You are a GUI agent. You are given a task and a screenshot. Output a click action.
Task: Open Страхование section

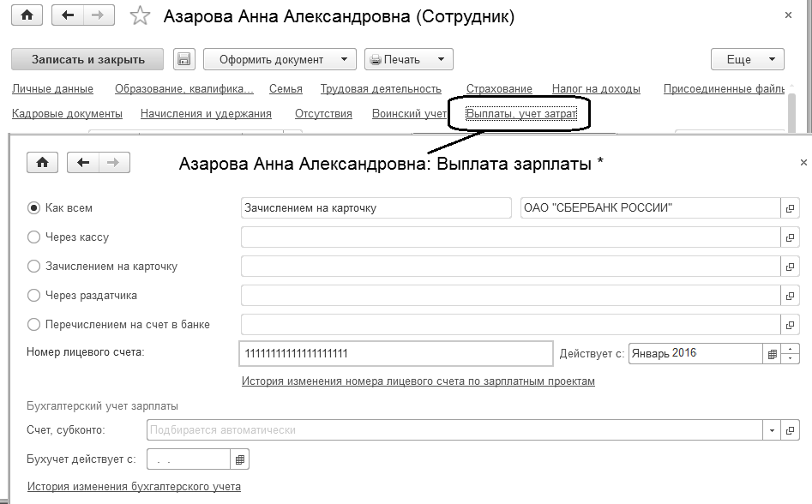(499, 89)
